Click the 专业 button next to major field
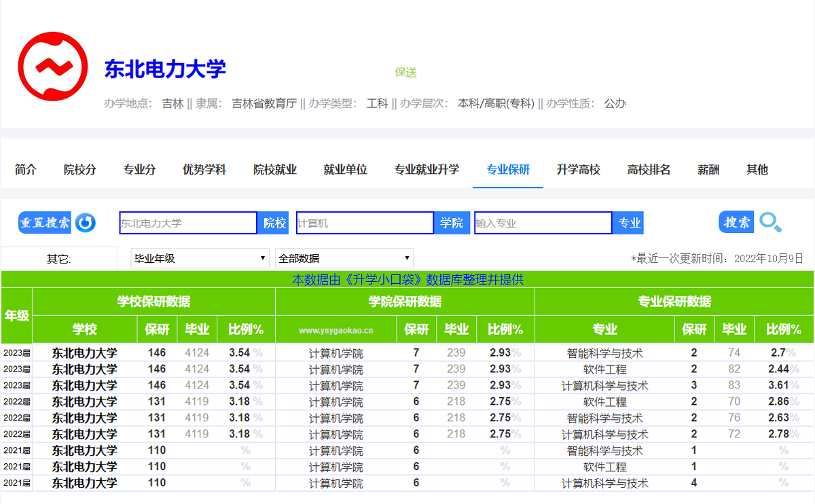 (629, 223)
